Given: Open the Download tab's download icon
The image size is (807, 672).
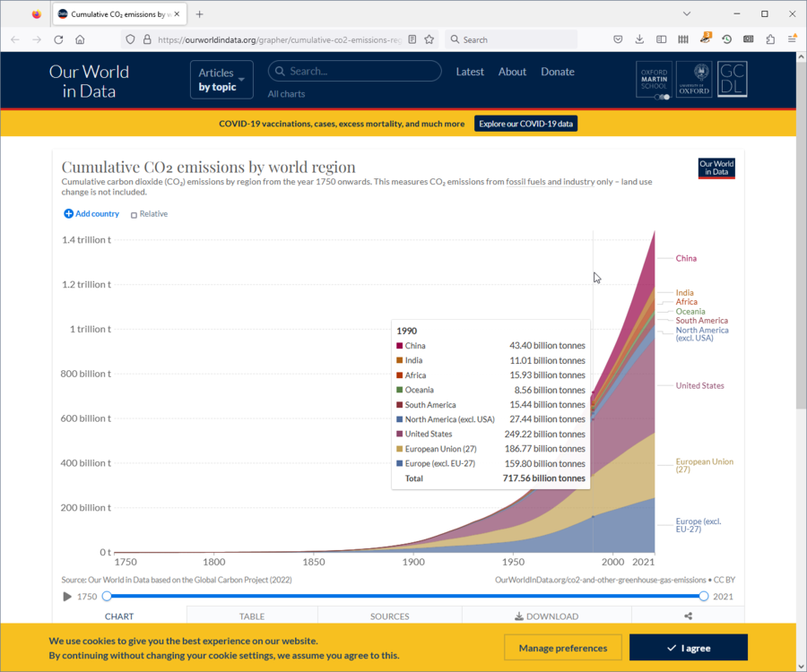Looking at the screenshot, I should [517, 616].
